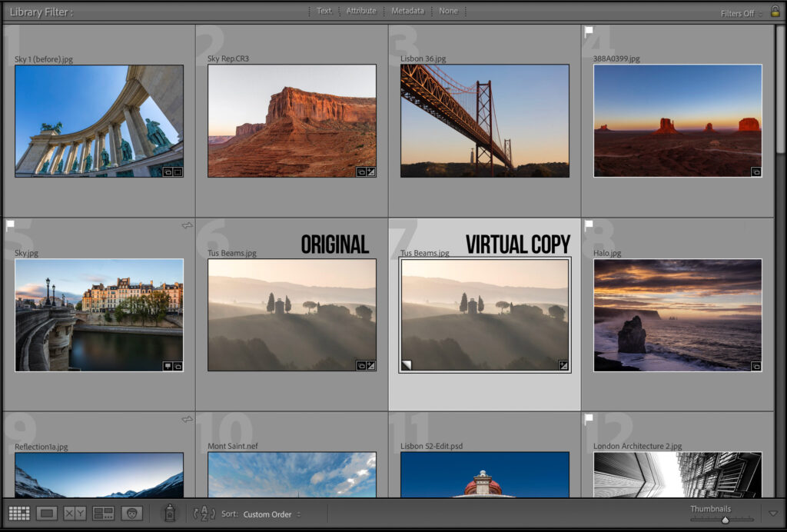Click the '388A0399.jpg' file name

616,58
